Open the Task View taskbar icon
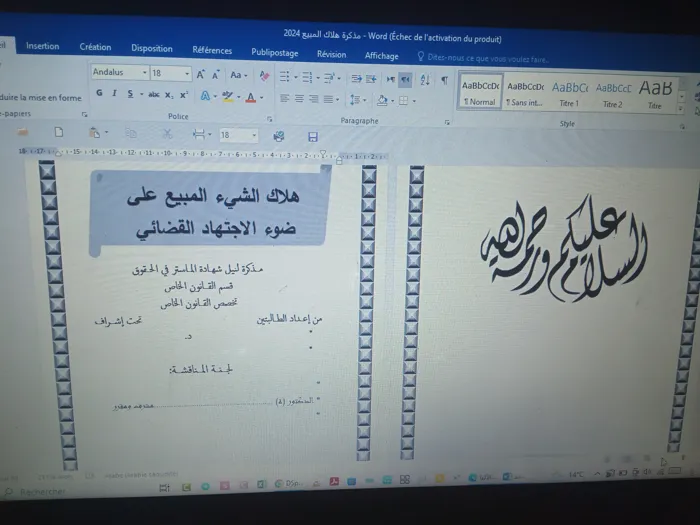This screenshot has width=700, height=525. 164,488
